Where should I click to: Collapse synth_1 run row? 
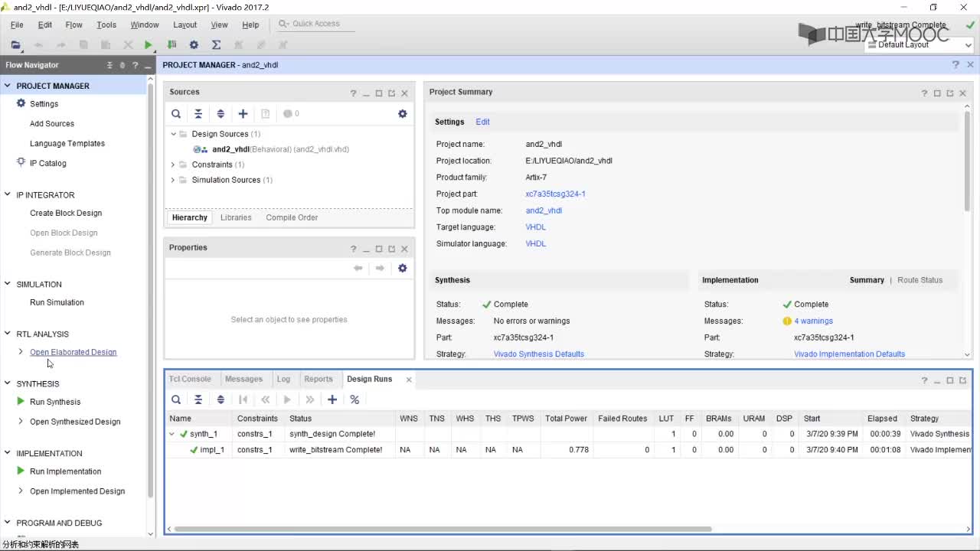(172, 434)
